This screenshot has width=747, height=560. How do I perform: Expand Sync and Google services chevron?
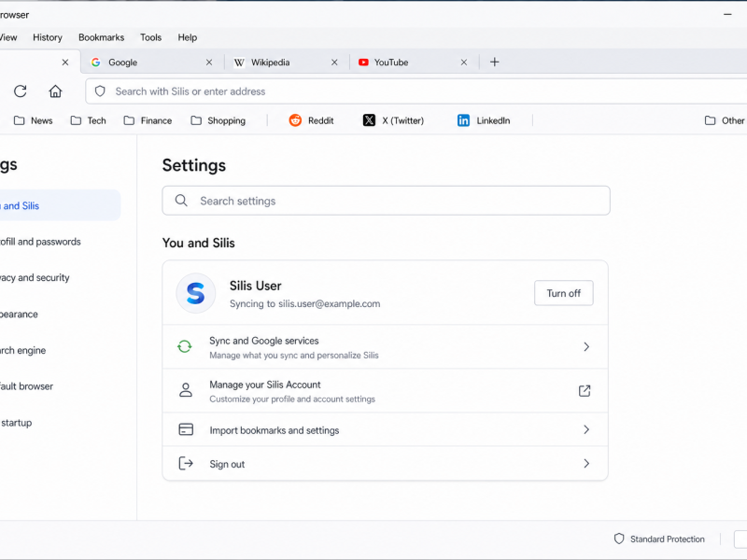point(586,346)
